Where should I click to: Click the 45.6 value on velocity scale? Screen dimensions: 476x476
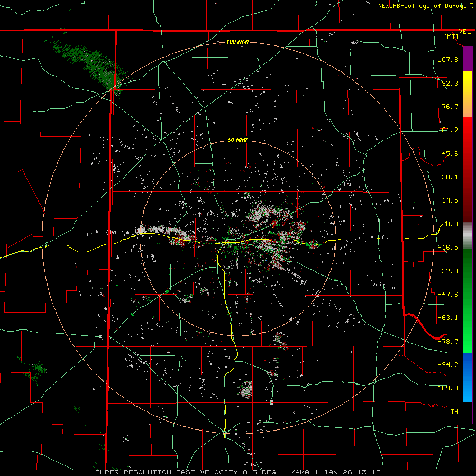coord(450,153)
